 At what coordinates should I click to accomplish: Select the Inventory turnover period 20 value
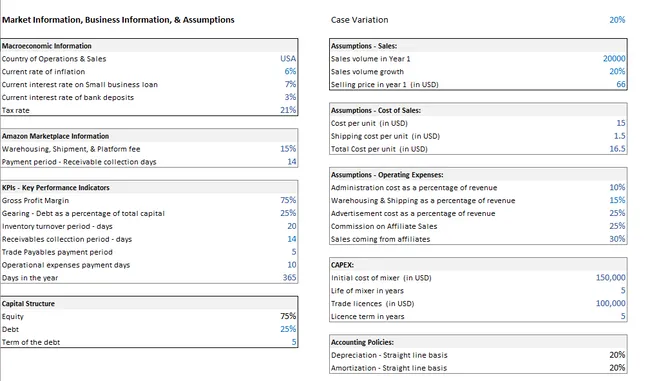(291, 226)
